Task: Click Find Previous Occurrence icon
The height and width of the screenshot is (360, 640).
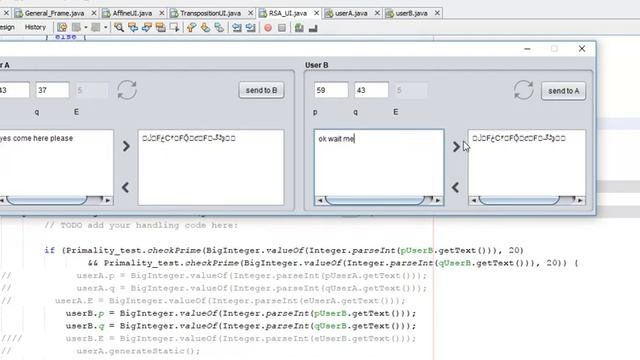Action: click(x=133, y=27)
